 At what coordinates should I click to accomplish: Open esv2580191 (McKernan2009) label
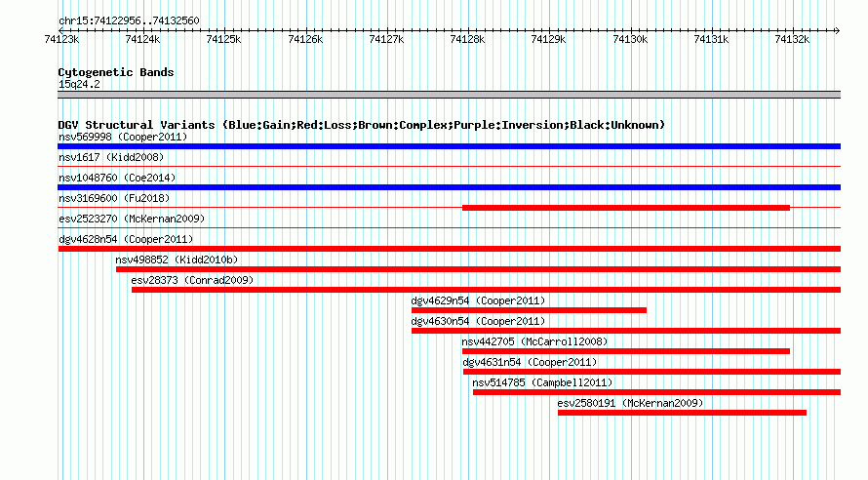[630, 403]
